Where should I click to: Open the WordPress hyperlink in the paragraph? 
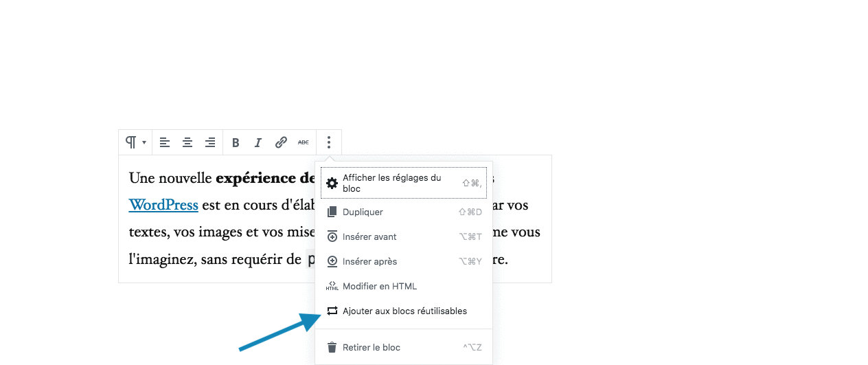[163, 205]
